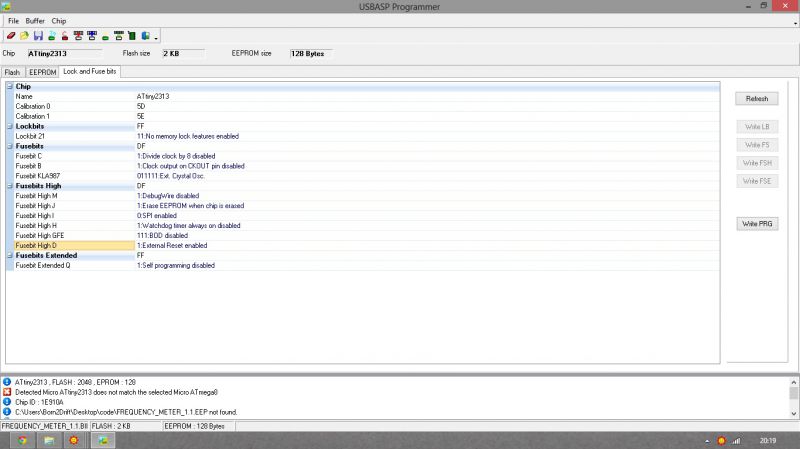Click the dark green block toolbar icon
The image size is (800, 449).
(132, 36)
